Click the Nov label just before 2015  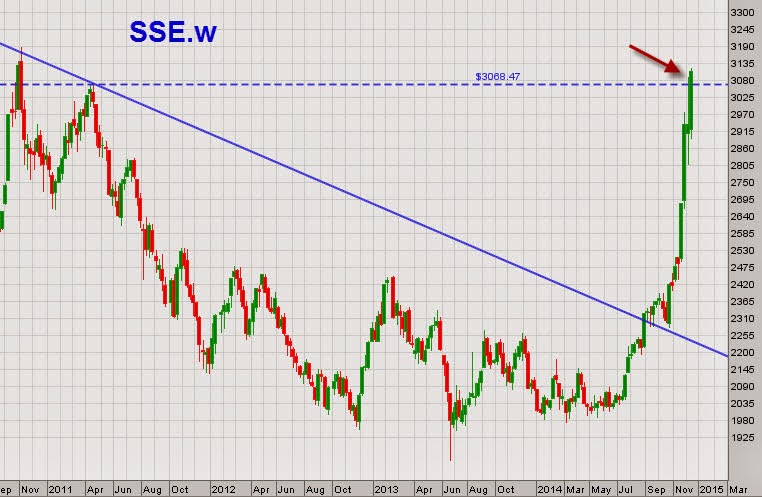click(684, 489)
